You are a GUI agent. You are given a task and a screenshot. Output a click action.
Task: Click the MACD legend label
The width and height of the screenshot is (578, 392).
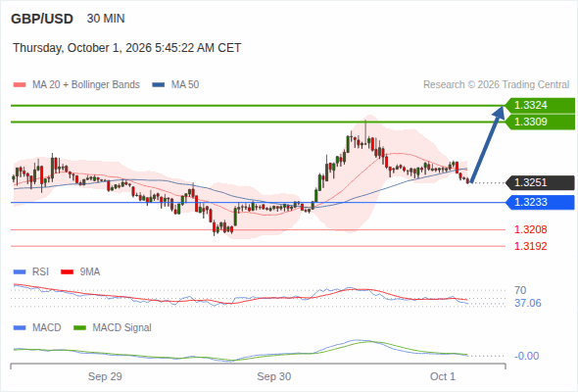tap(46, 328)
